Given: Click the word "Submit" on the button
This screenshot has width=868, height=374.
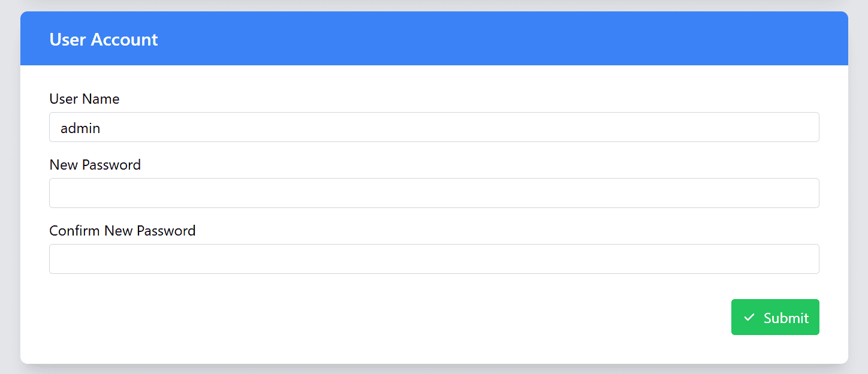Looking at the screenshot, I should point(786,318).
